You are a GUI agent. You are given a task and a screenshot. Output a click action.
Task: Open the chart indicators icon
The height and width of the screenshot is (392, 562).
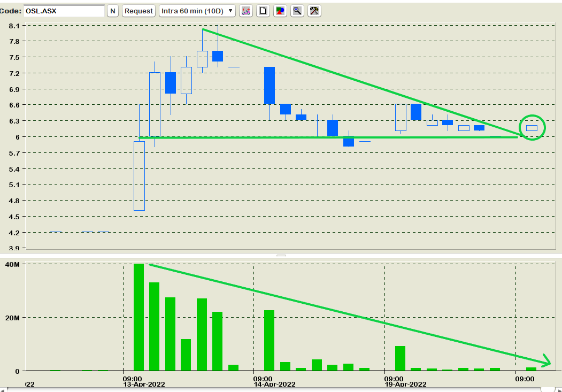click(246, 11)
